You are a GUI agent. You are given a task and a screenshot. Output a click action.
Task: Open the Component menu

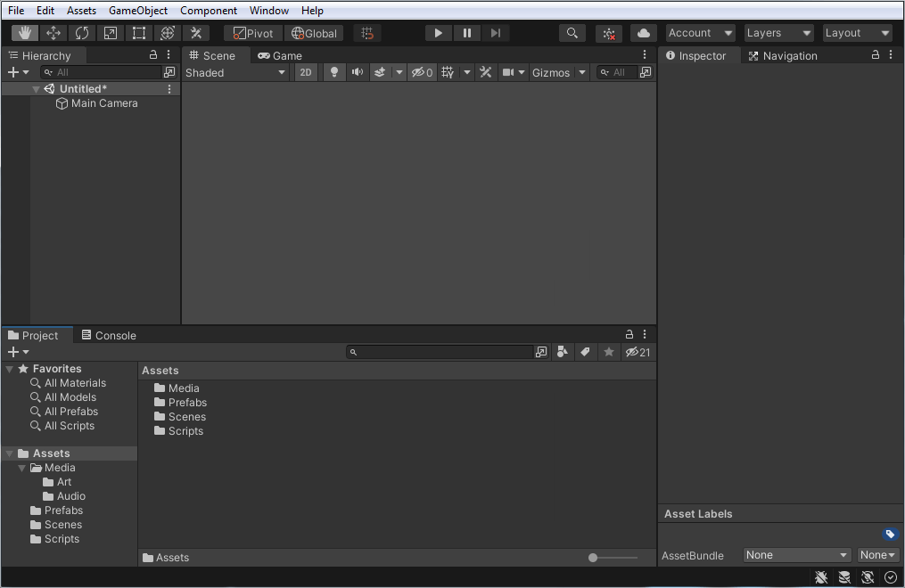click(x=209, y=10)
